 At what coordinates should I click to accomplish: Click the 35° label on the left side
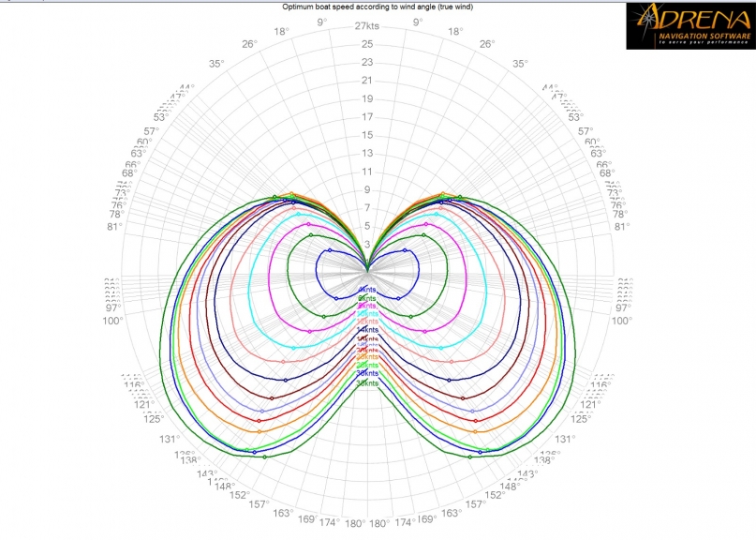coord(216,64)
